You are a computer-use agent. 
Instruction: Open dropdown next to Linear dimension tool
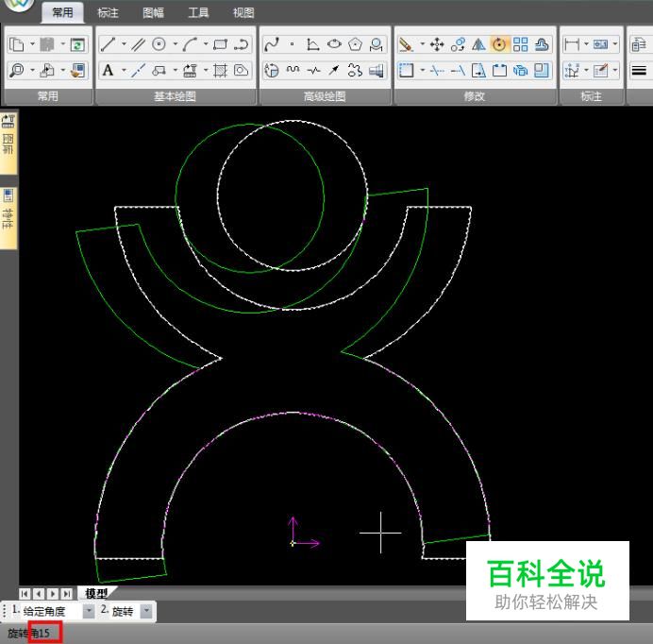586,43
